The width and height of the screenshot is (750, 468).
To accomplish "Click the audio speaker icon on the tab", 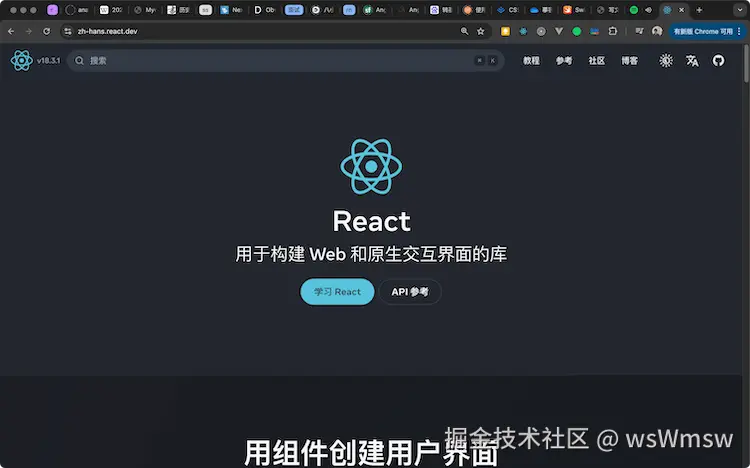I will (649, 10).
